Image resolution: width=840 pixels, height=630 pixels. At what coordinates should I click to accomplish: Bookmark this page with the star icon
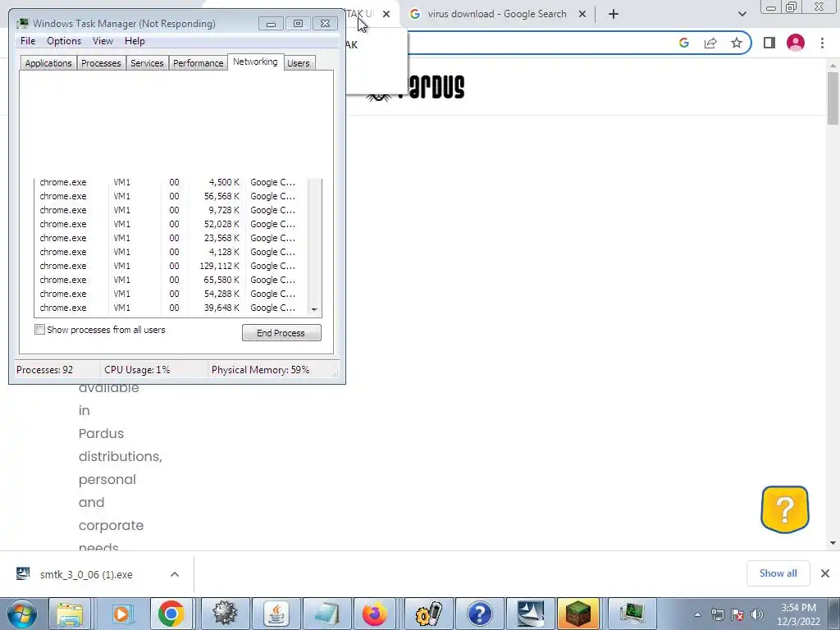click(x=737, y=43)
